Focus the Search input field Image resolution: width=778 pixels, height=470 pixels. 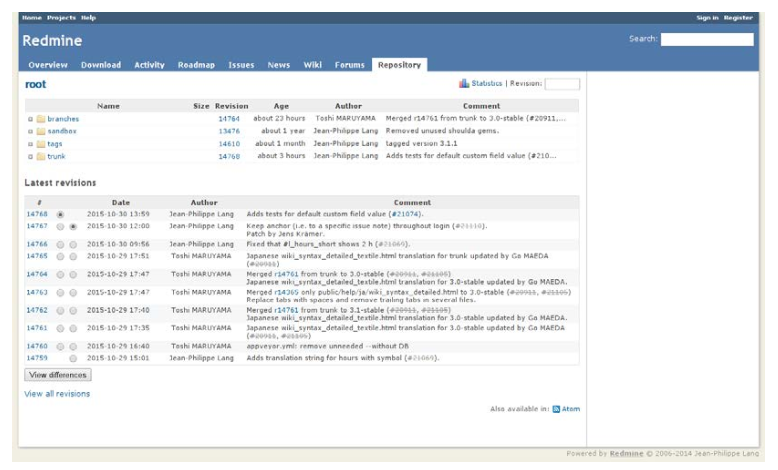(706, 39)
